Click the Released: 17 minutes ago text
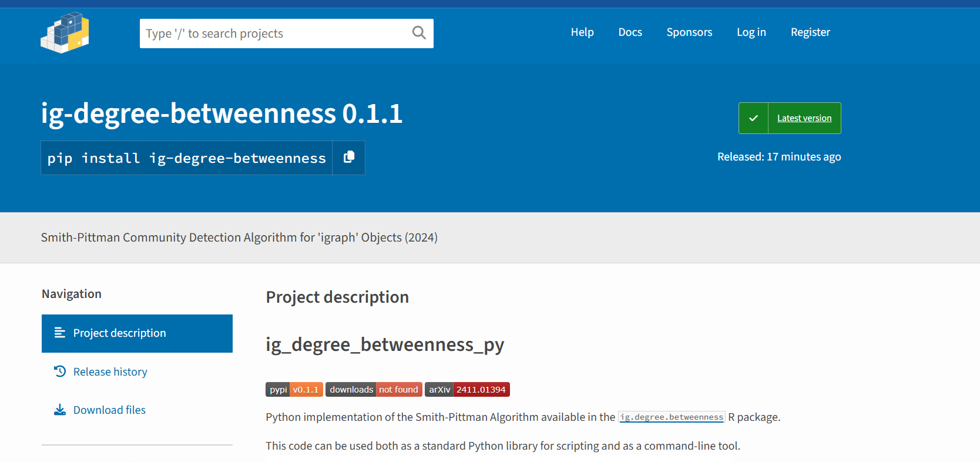 pos(779,157)
